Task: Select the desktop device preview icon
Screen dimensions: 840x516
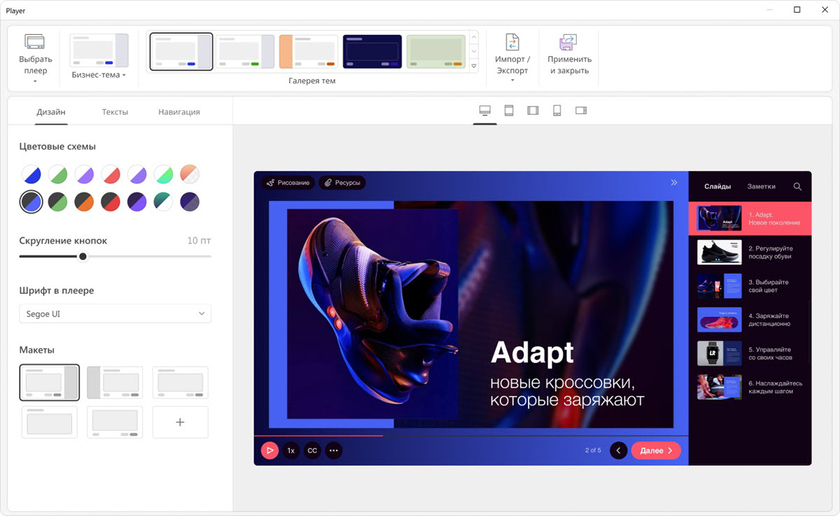Action: coord(485,110)
